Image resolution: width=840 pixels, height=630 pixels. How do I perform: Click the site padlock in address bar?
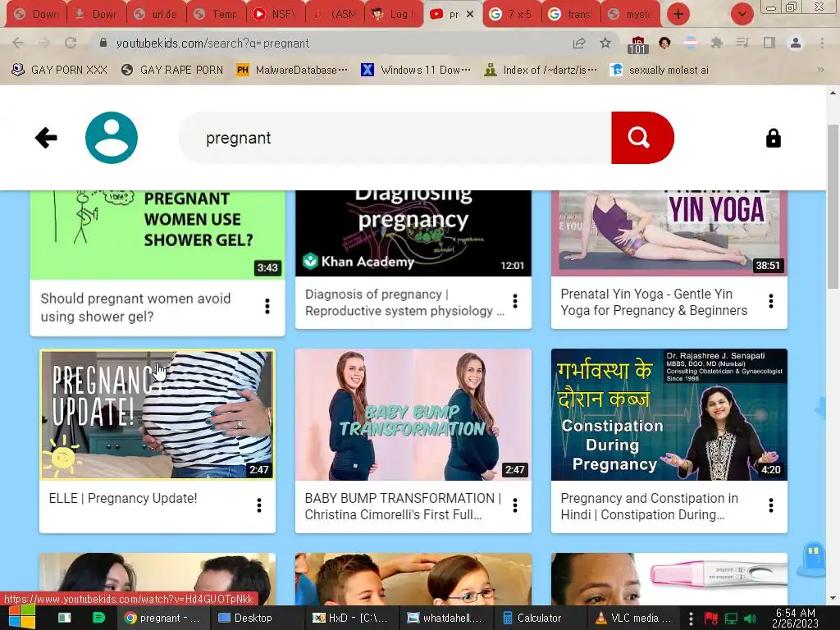point(103,43)
